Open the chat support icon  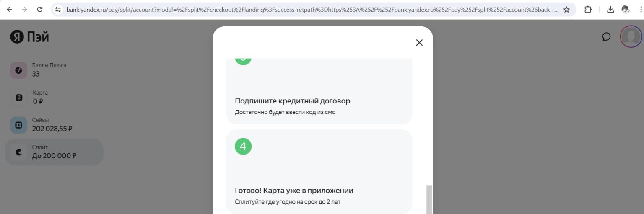[606, 37]
